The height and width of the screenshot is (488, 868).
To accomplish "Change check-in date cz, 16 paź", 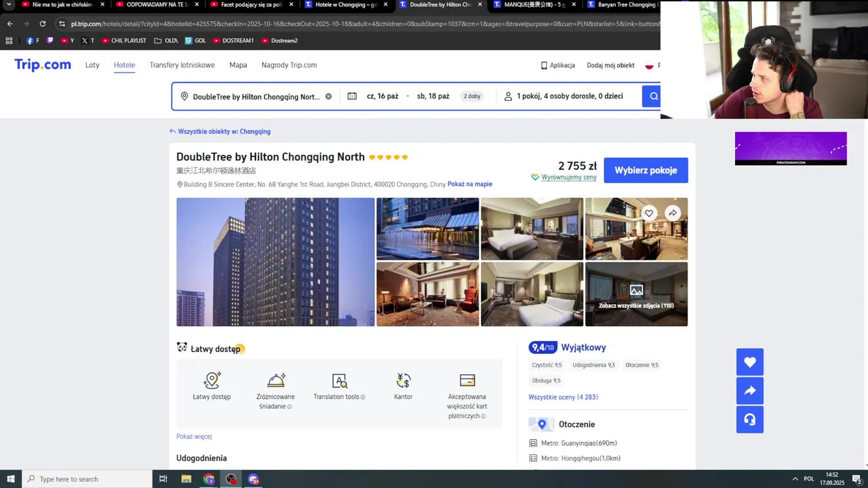I will [382, 96].
